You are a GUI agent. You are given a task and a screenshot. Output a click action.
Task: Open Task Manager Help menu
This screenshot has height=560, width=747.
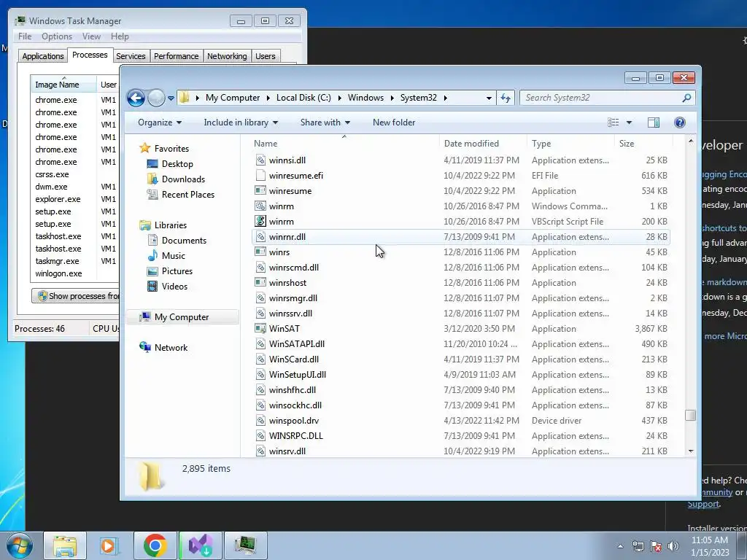120,36
